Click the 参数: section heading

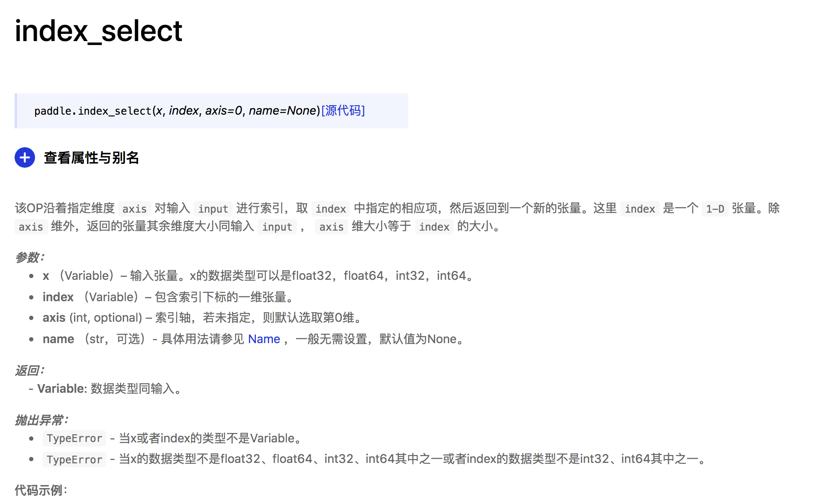[x=29, y=257]
